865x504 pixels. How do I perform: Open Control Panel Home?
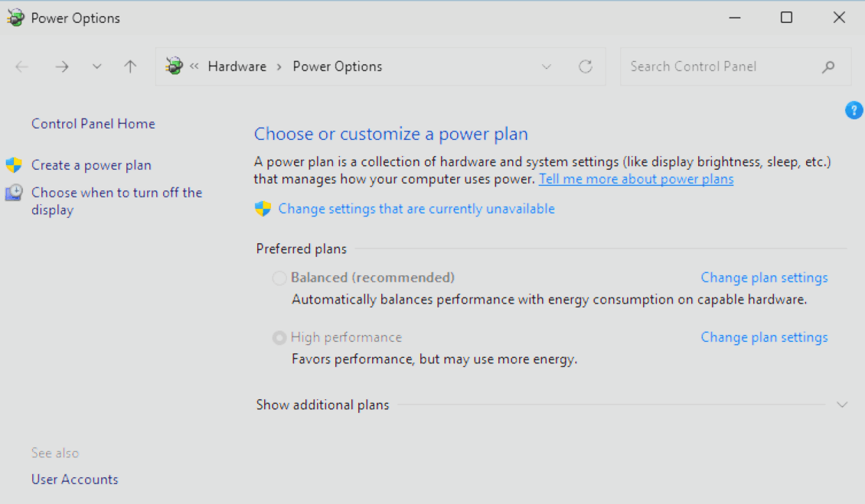click(x=93, y=124)
